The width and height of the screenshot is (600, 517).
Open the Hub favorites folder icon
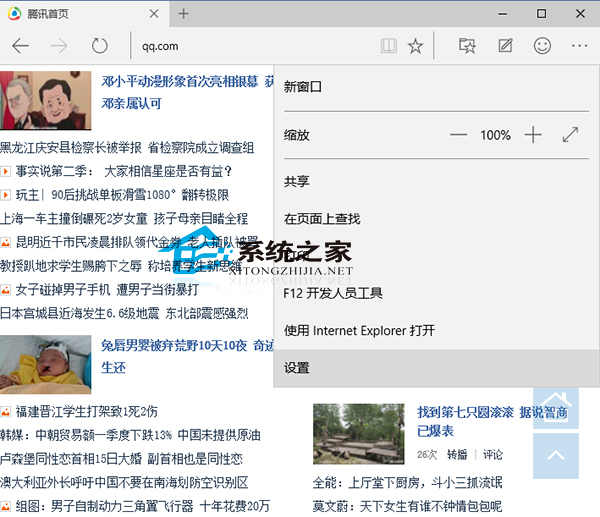pyautogui.click(x=467, y=46)
